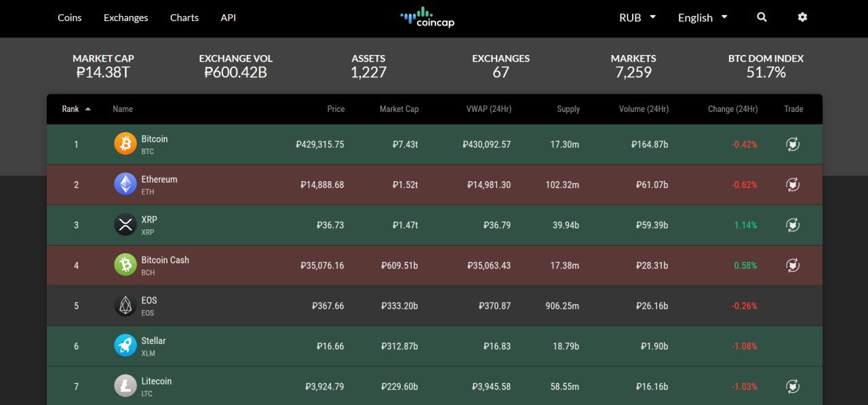Click Bitcoin price ₽429,315.75
This screenshot has height=405, width=868.
coord(320,144)
